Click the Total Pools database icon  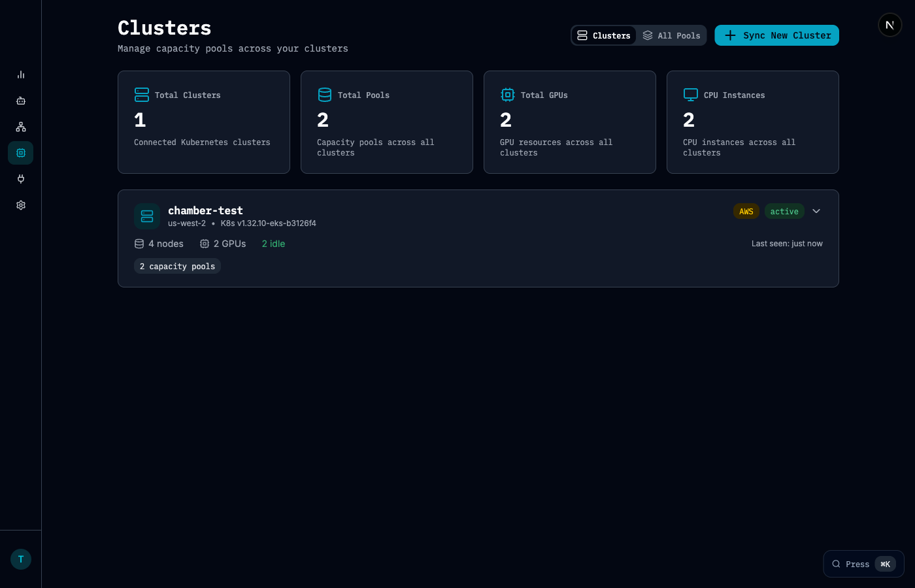(x=325, y=95)
